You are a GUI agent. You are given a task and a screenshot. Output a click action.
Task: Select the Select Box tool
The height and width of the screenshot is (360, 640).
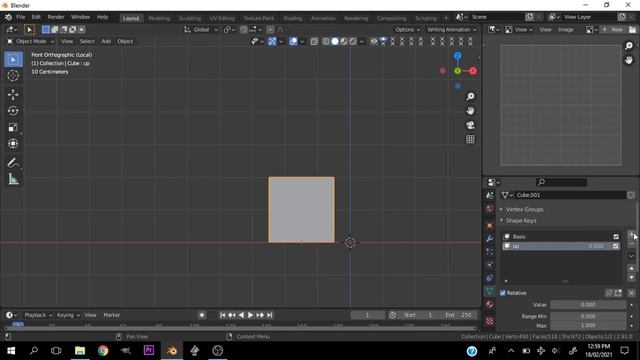click(13, 60)
